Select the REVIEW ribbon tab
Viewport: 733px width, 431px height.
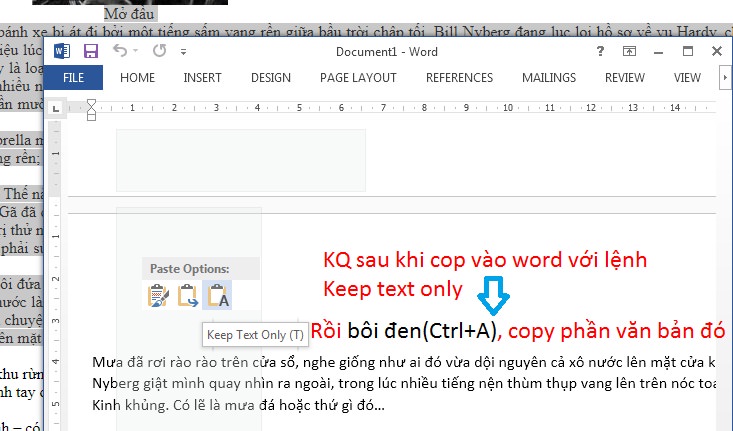pyautogui.click(x=625, y=77)
